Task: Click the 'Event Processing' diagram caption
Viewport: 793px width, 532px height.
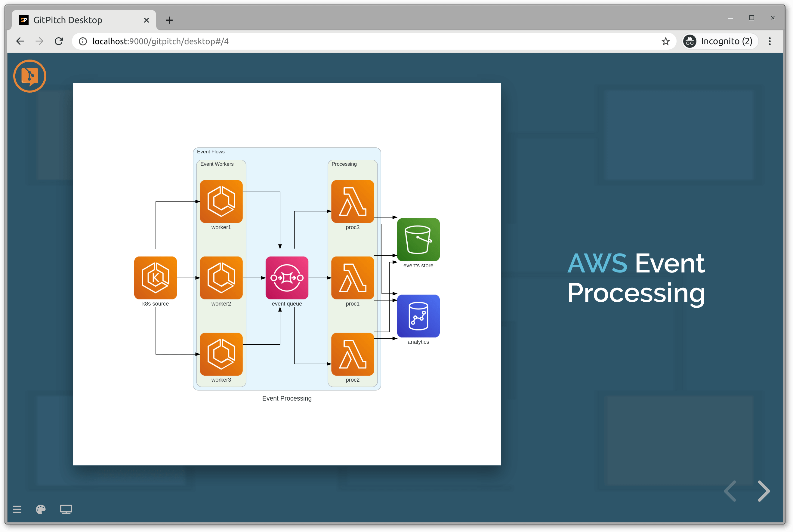Action: [x=287, y=398]
